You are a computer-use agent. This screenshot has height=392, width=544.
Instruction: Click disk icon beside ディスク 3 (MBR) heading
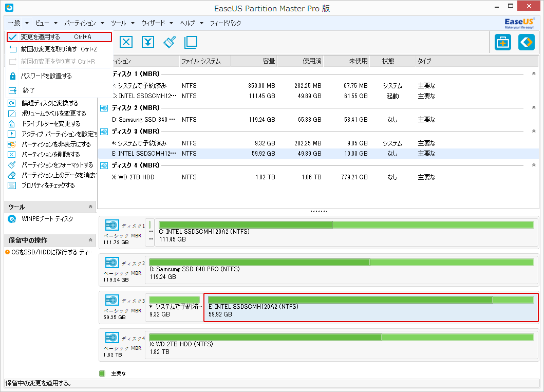104,132
